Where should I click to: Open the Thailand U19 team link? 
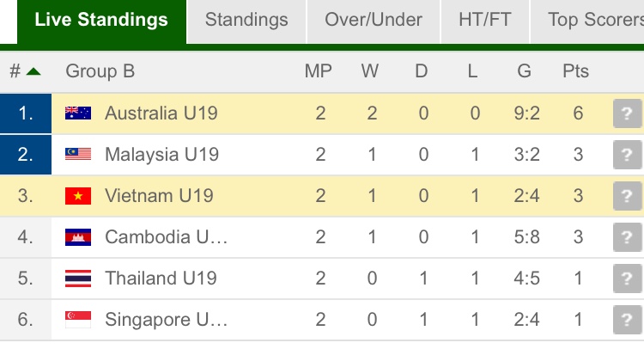[x=161, y=279]
